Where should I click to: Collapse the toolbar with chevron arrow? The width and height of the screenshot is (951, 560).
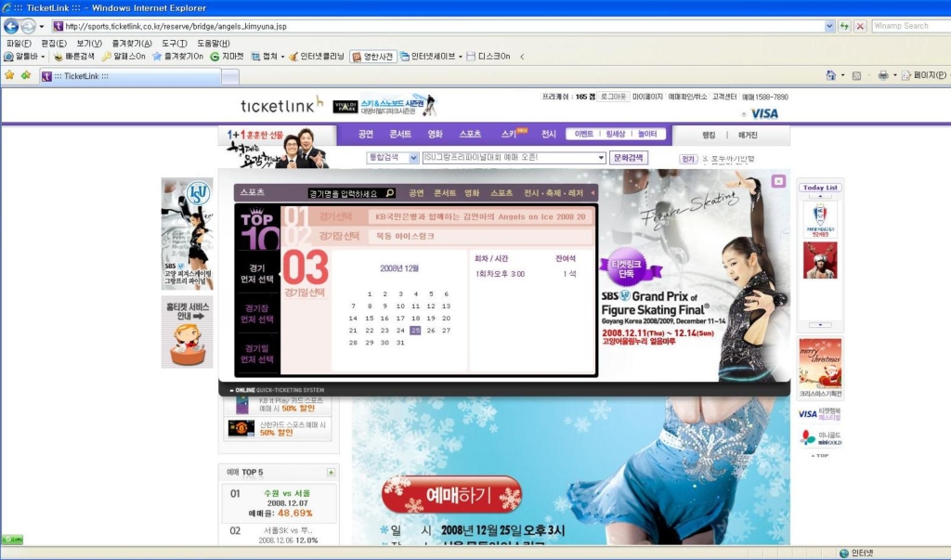click(522, 57)
